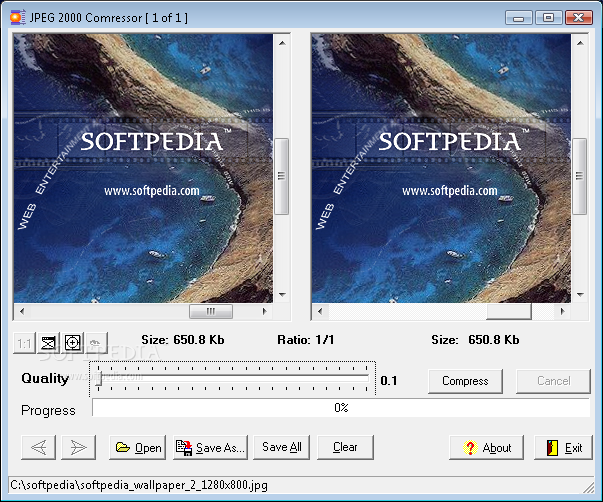Click the left arrow of the left preview's horizontal scrollbar

coord(22,311)
